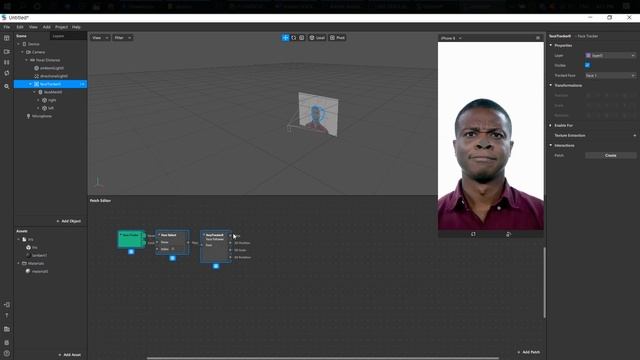Image resolution: width=640 pixels, height=360 pixels.
Task: Click the layout panel icon in left sidebar
Action: click(7, 38)
